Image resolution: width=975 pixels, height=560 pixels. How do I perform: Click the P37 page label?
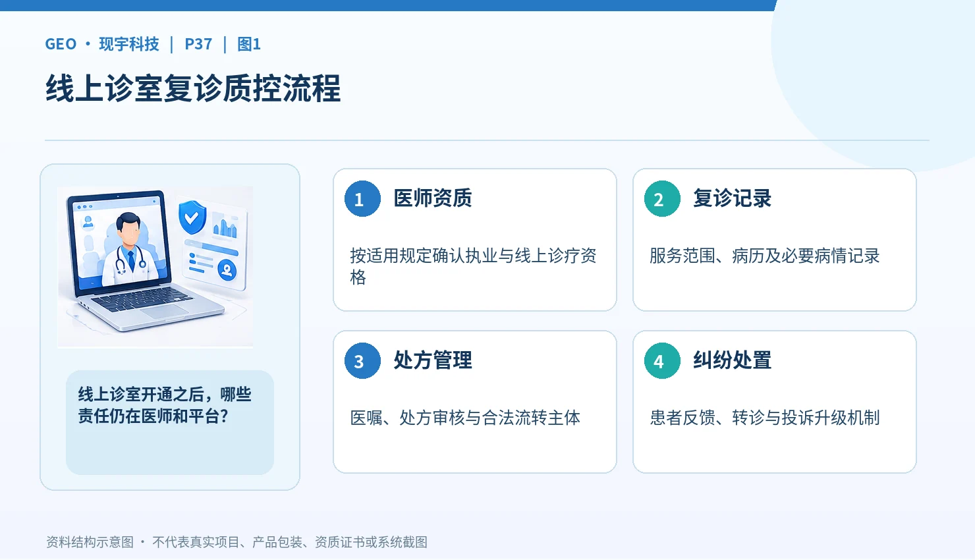[x=198, y=44]
